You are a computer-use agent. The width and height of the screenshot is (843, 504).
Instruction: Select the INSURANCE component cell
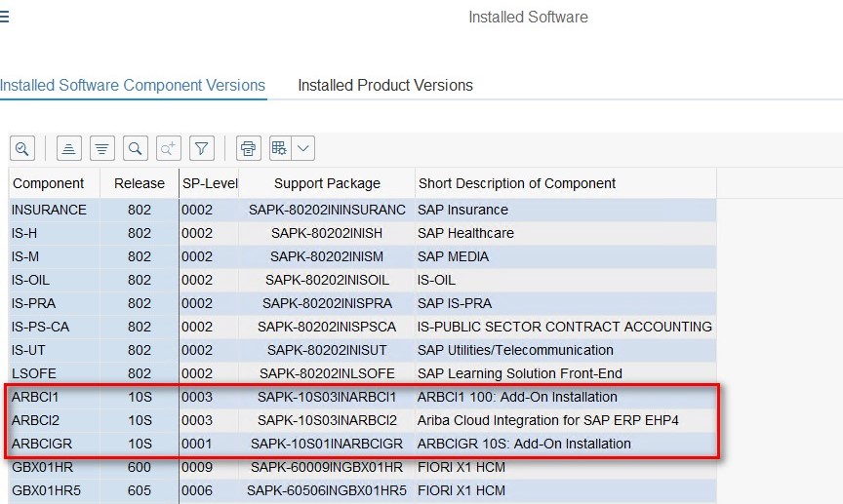[x=55, y=210]
